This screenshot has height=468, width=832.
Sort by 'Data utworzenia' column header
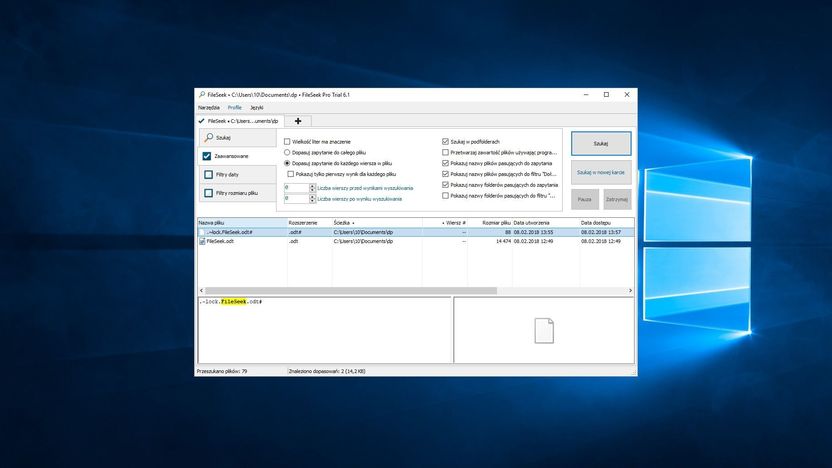pyautogui.click(x=545, y=223)
